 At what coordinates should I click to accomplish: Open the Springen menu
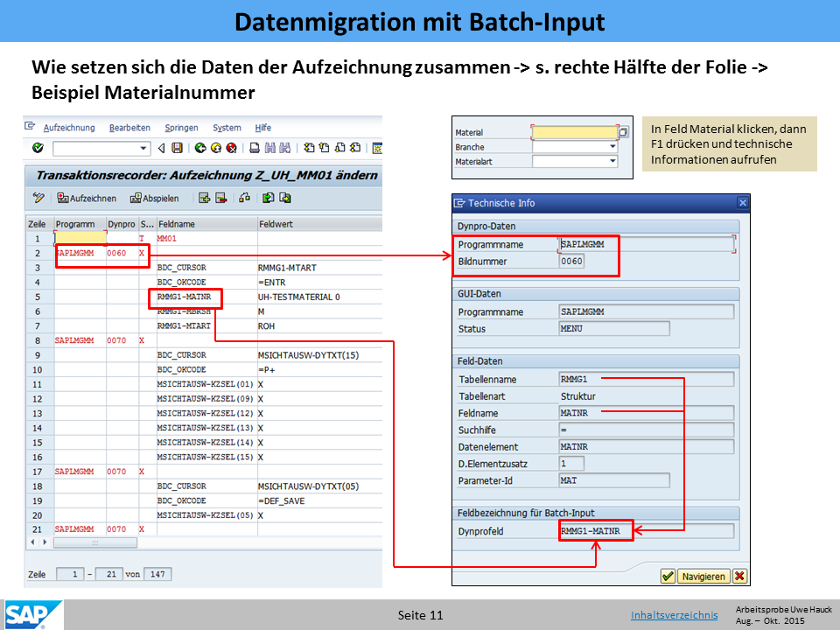point(181,128)
